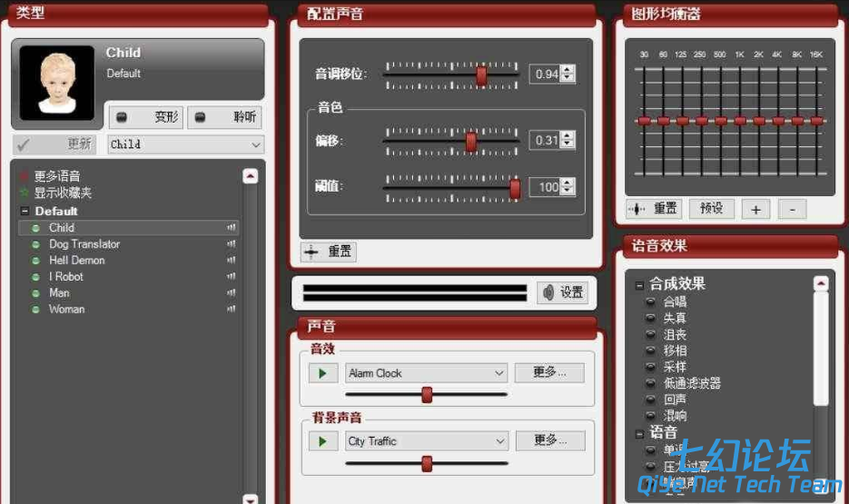The width and height of the screenshot is (849, 504).
Task: Toggle the 聆听 listen button
Action: pyautogui.click(x=224, y=117)
